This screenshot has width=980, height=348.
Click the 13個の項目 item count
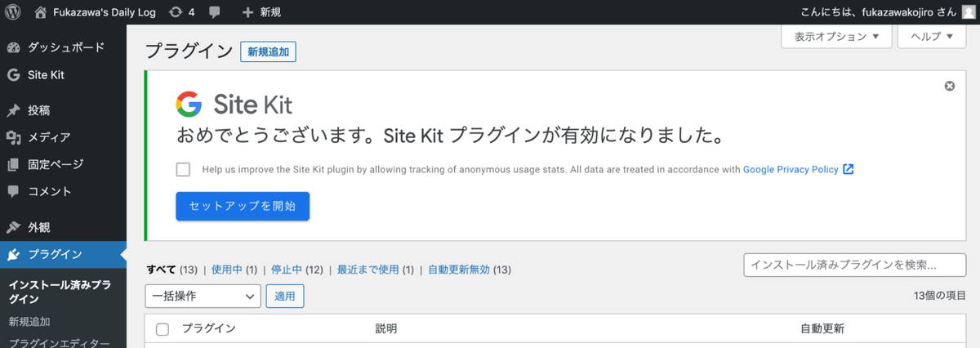point(940,296)
